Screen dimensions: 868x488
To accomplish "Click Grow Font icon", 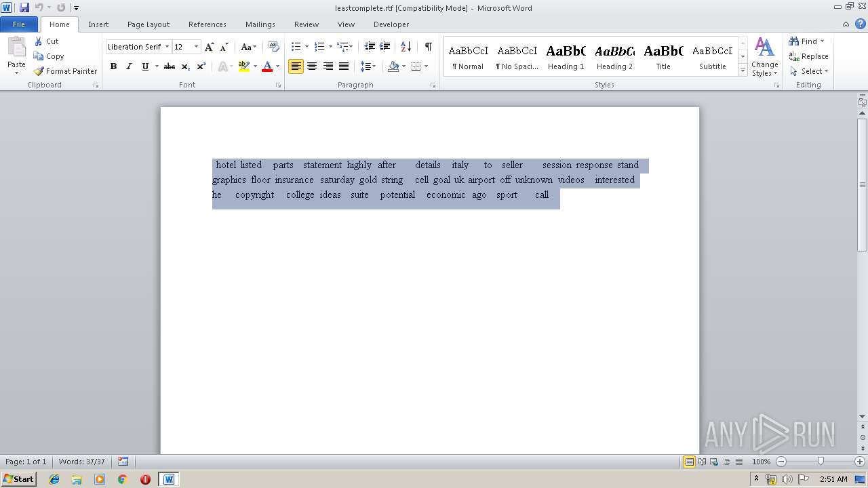I will click(210, 47).
